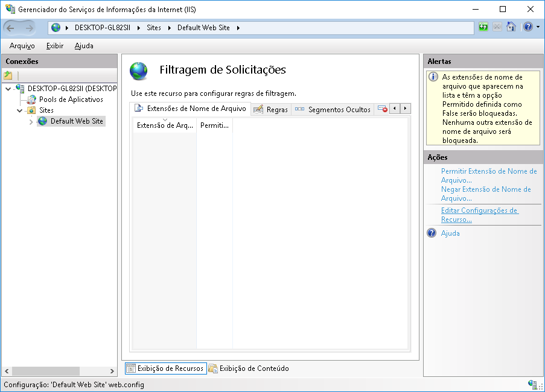This screenshot has height=392, width=545.
Task: Click the Stop icon in the toolbar
Action: coord(497,27)
